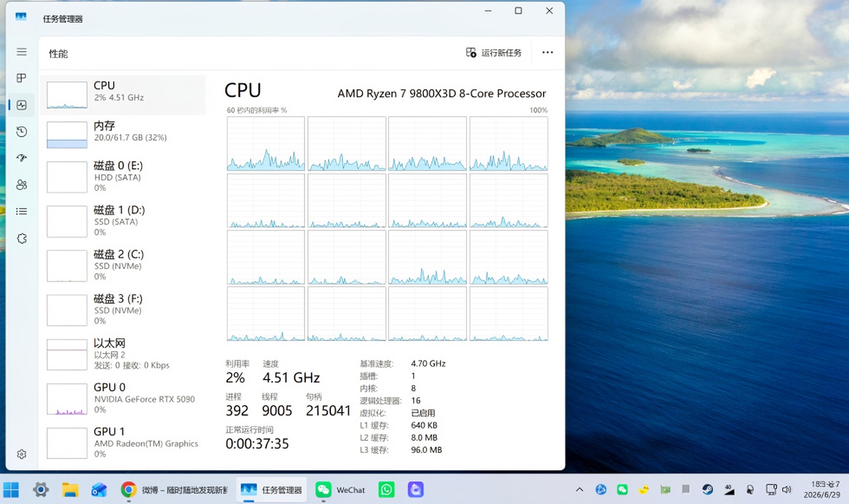Click the uptime value 0:00:37:35
This screenshot has width=849, height=504.
257,444
